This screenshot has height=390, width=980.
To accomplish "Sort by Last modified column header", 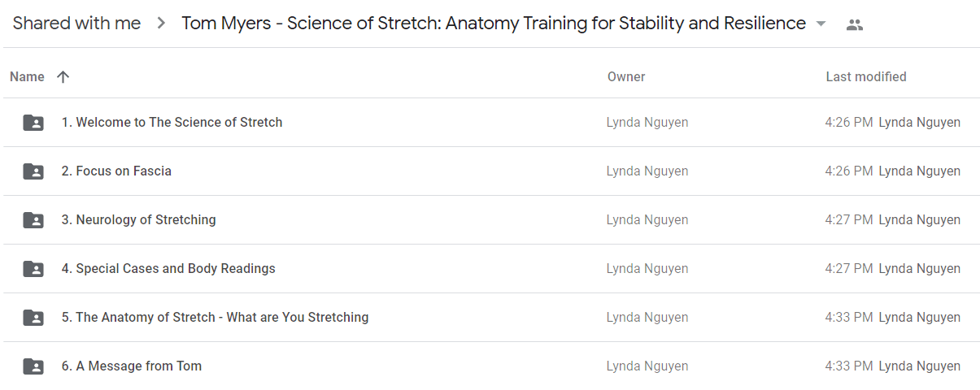I will [866, 76].
